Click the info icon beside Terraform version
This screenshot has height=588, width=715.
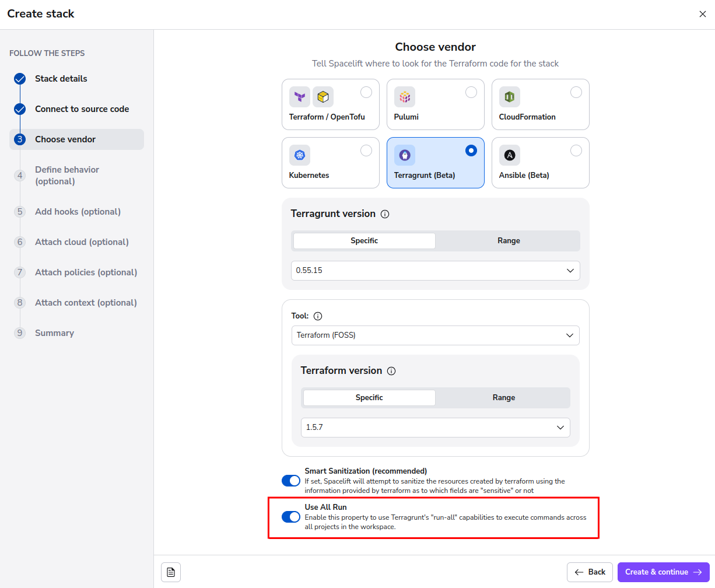(391, 371)
